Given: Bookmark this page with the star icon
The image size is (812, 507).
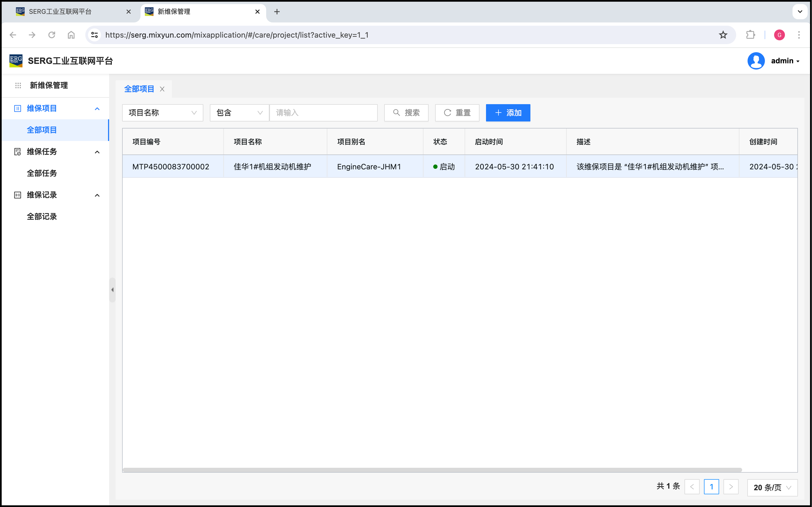Looking at the screenshot, I should pos(723,35).
